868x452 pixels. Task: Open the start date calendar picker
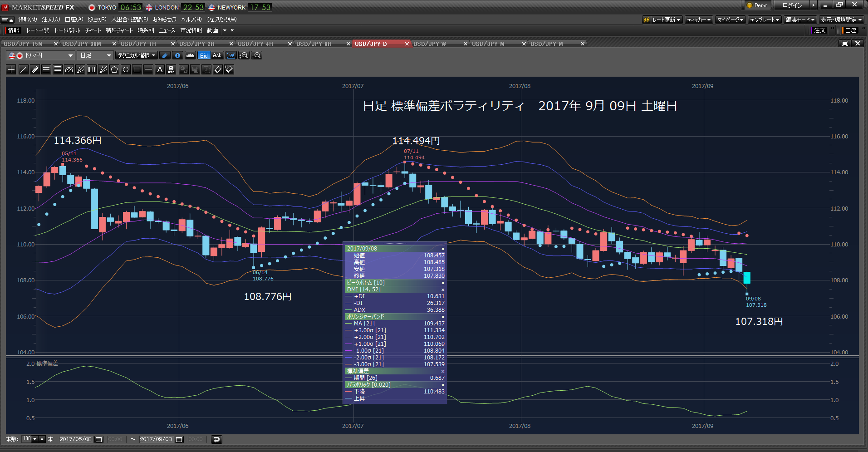click(x=99, y=439)
